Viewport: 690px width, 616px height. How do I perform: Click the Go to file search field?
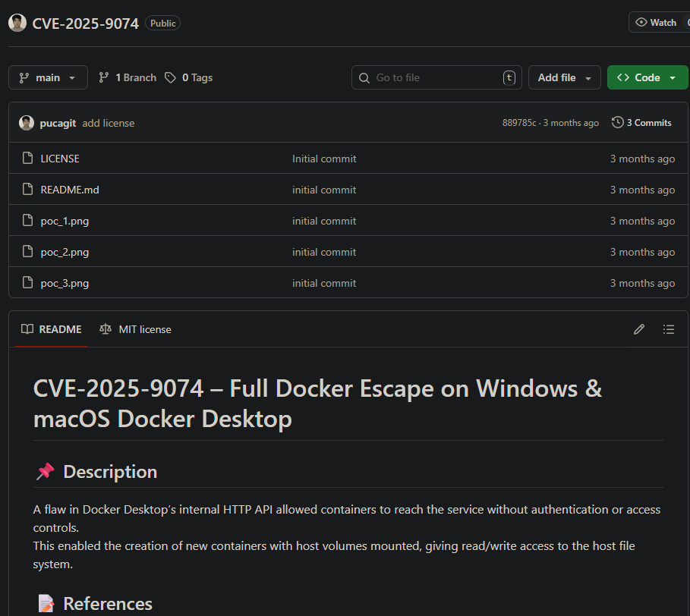(436, 77)
